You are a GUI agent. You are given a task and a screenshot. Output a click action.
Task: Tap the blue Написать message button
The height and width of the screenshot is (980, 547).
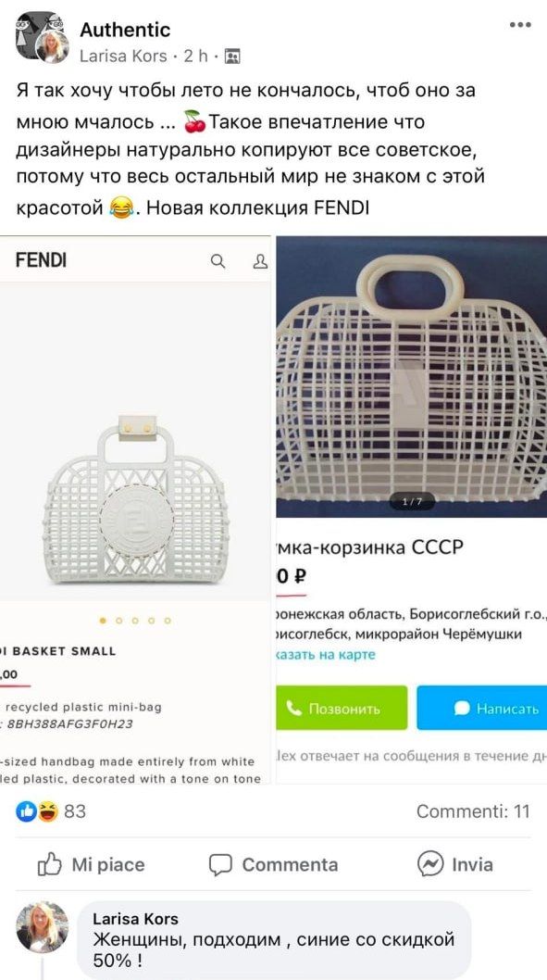[x=482, y=708]
